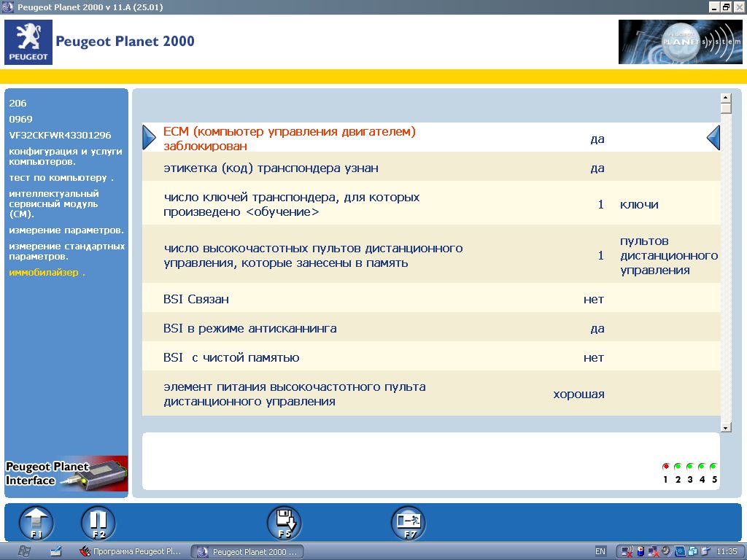This screenshot has height=560, width=747.
Task: Click value 'хорошая' for remote battery
Action: click(x=578, y=394)
